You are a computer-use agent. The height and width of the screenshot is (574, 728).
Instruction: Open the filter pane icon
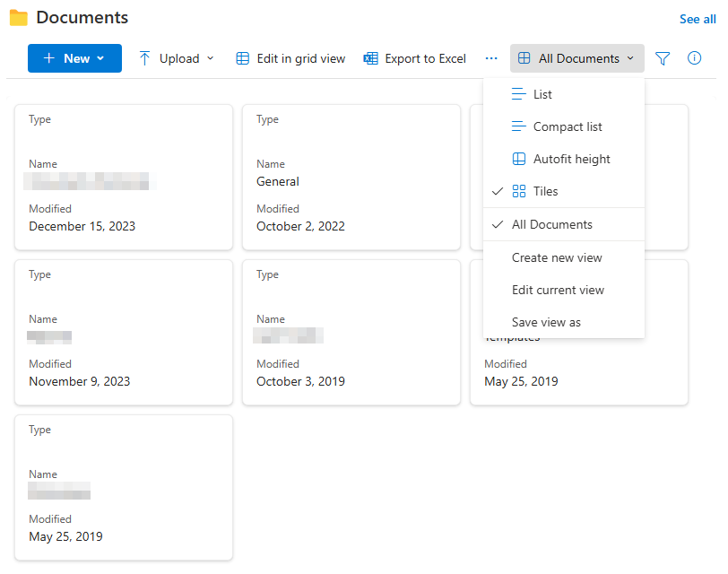pyautogui.click(x=663, y=57)
